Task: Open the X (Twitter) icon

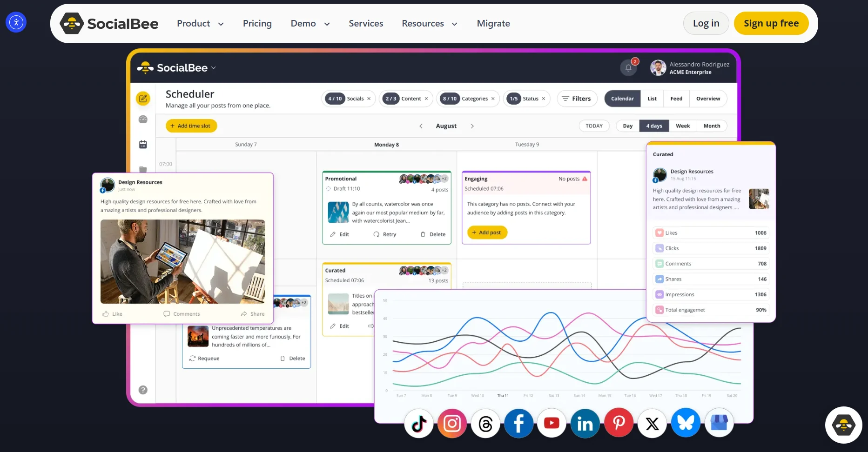Action: (652, 424)
